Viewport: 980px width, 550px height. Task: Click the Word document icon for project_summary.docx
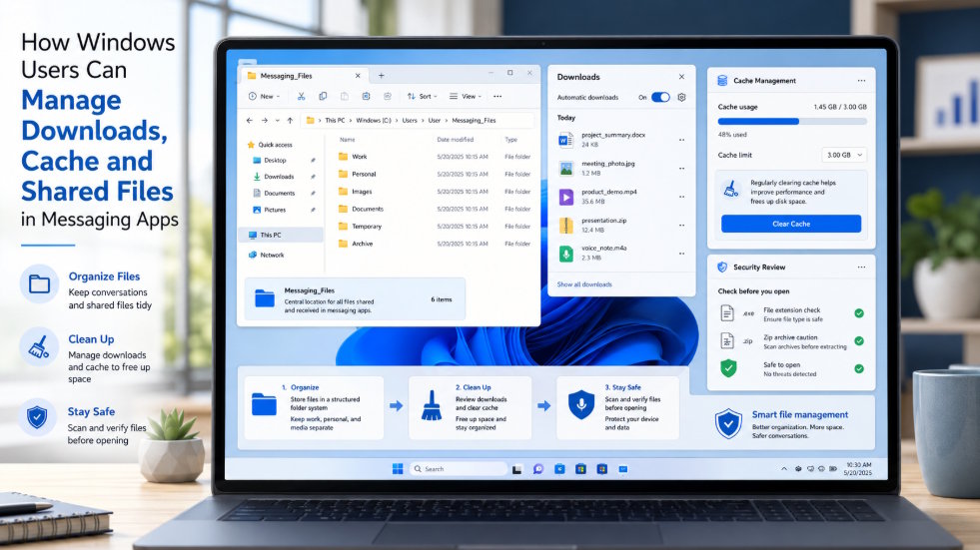pyautogui.click(x=565, y=140)
